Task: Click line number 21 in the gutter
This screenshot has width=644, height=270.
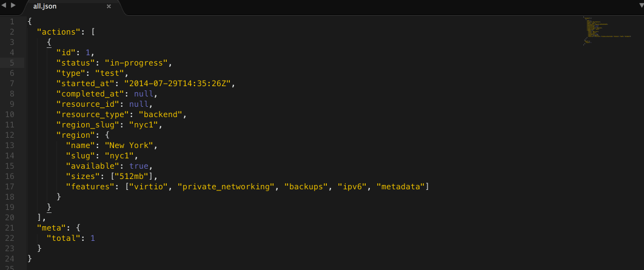Action: coord(12,228)
